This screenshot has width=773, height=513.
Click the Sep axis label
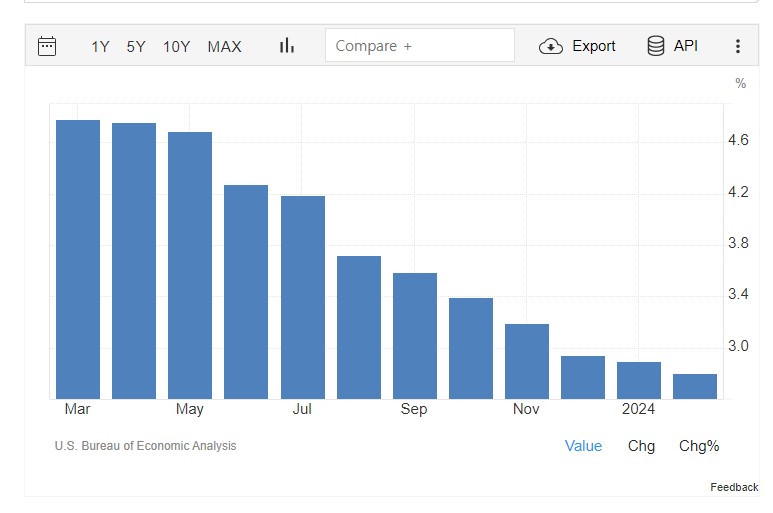click(x=414, y=410)
